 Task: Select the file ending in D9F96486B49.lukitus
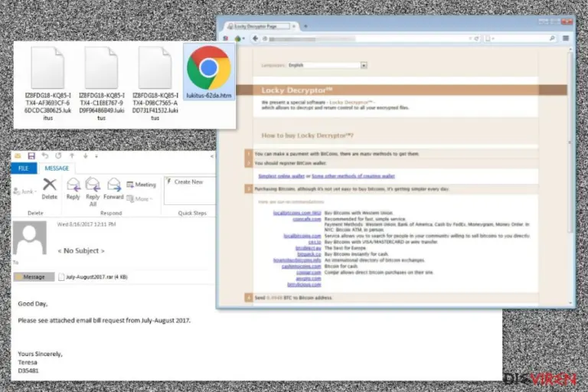102,83
